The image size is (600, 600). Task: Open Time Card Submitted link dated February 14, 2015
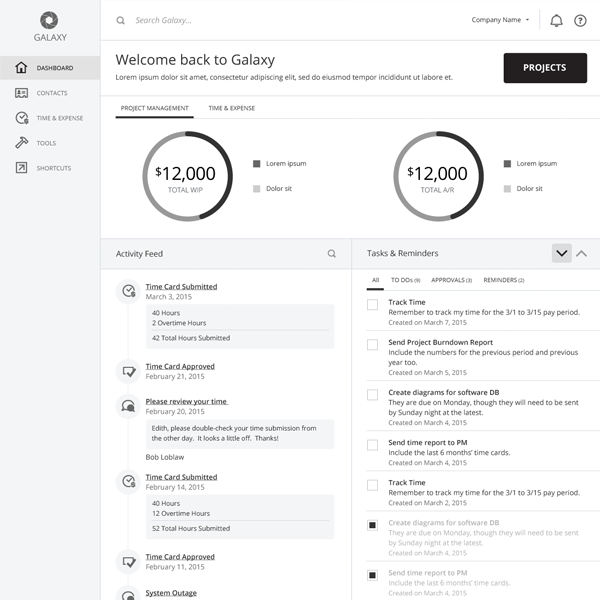click(181, 477)
